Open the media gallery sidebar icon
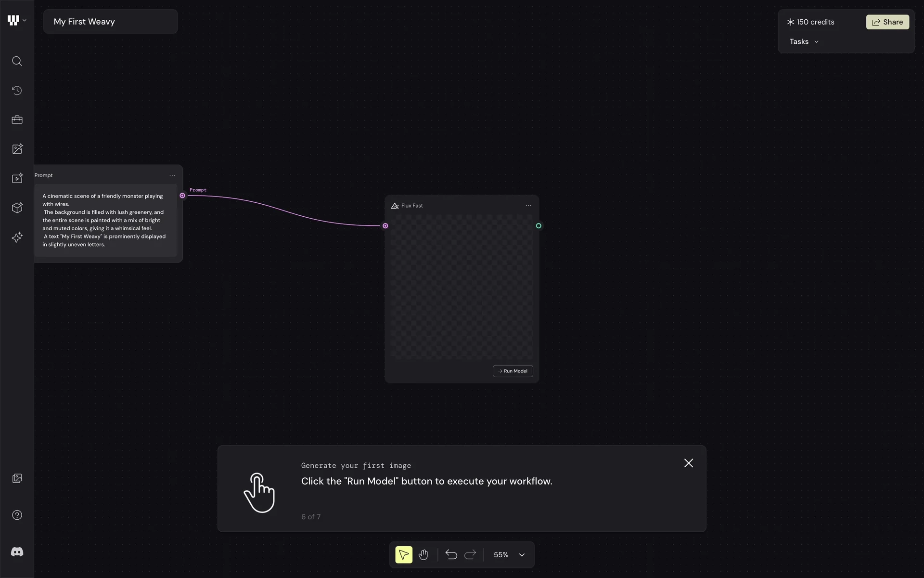Viewport: 924px width, 578px height. (x=17, y=478)
